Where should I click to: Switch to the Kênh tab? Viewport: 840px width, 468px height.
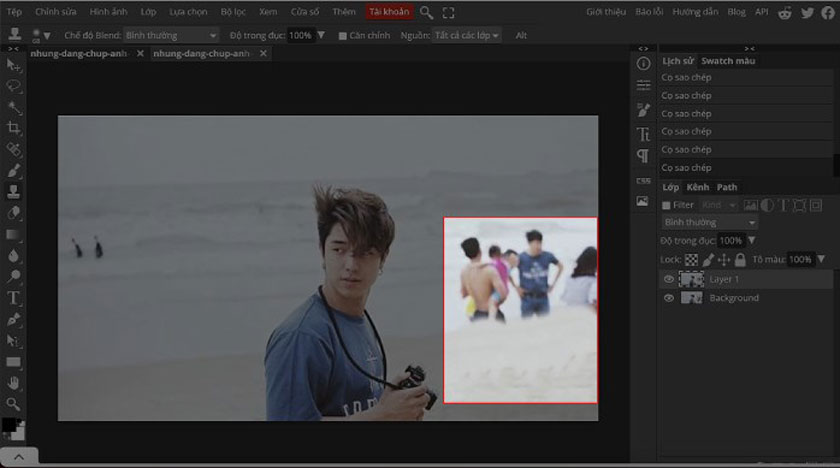698,187
